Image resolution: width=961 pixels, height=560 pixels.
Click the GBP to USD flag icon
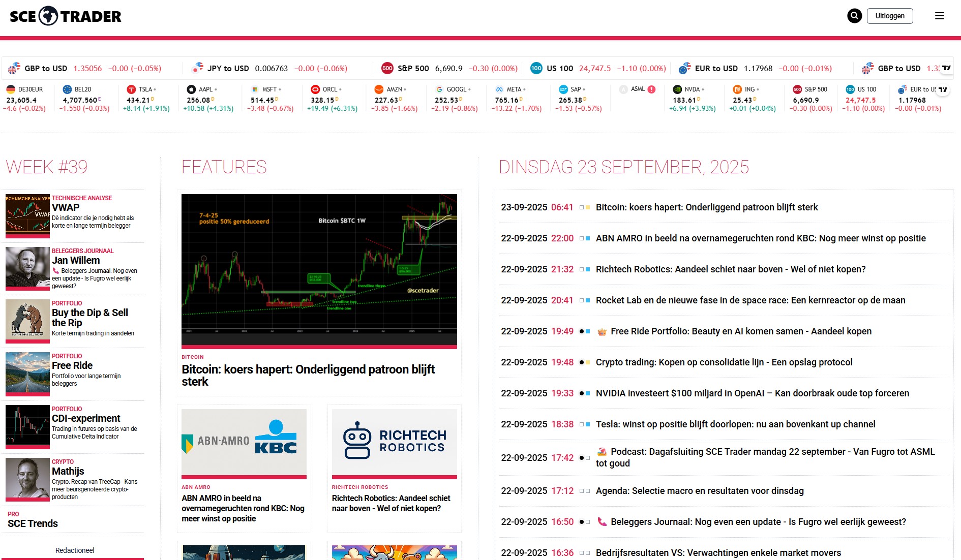[x=14, y=68]
